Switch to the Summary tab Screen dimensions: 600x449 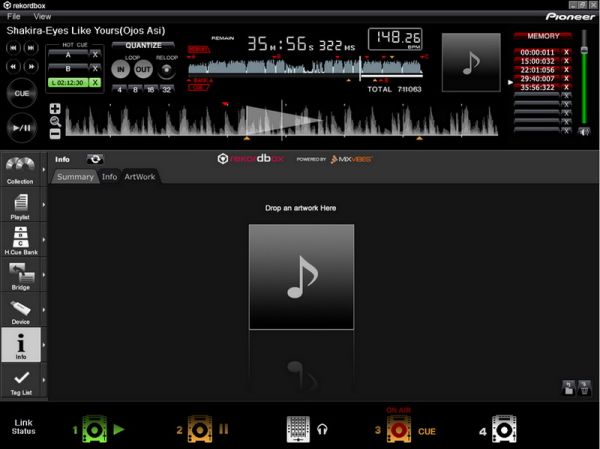[75, 177]
